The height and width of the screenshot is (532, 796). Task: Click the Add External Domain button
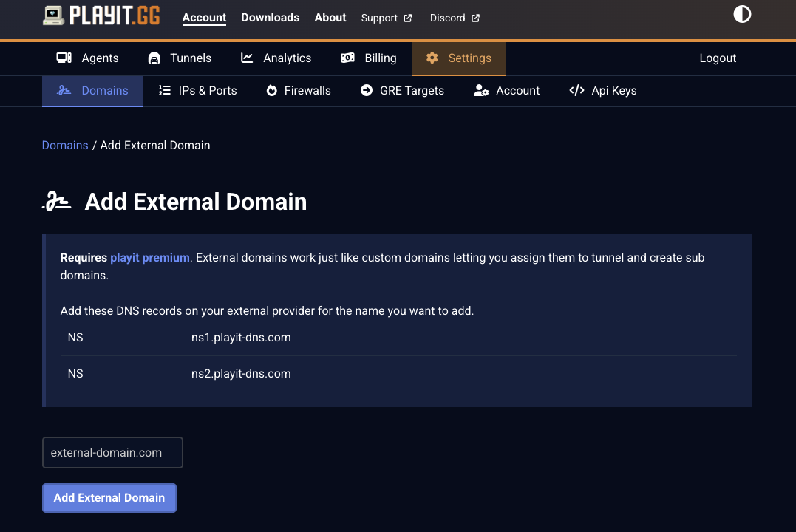(109, 497)
